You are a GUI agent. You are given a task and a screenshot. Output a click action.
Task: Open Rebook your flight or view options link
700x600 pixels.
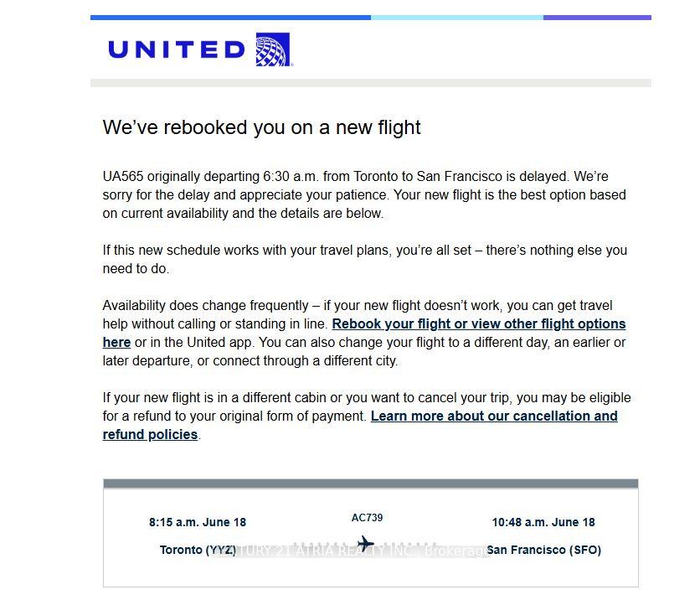point(479,324)
